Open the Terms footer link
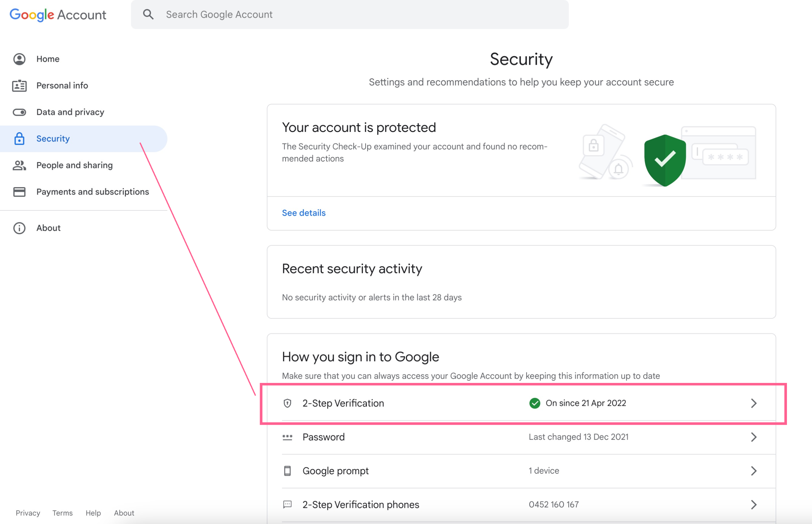Image resolution: width=812 pixels, height=524 pixels. pos(63,513)
